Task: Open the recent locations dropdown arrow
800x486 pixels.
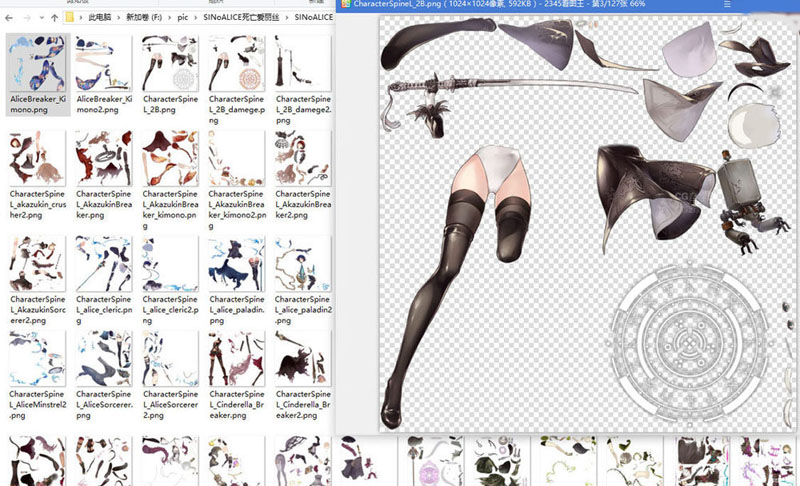Action: [x=41, y=18]
